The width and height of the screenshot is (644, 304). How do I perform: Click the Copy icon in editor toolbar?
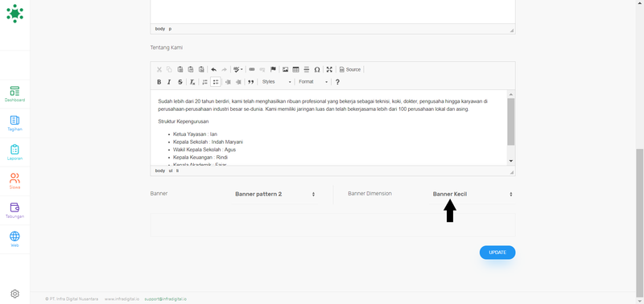tap(169, 69)
